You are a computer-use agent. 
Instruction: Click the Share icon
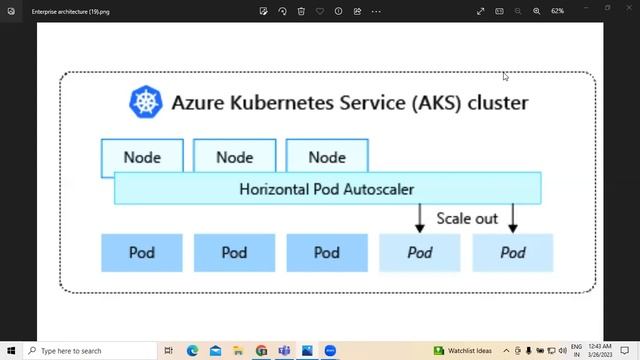357,11
